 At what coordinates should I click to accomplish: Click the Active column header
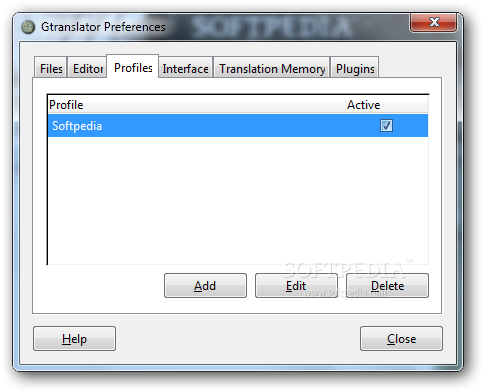pyautogui.click(x=387, y=105)
